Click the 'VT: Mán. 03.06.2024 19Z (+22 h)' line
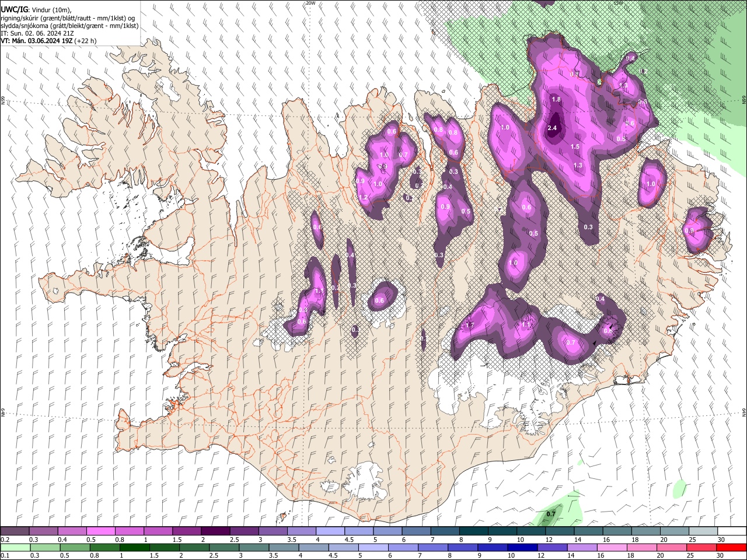This screenshot has width=747, height=560. 49,41
